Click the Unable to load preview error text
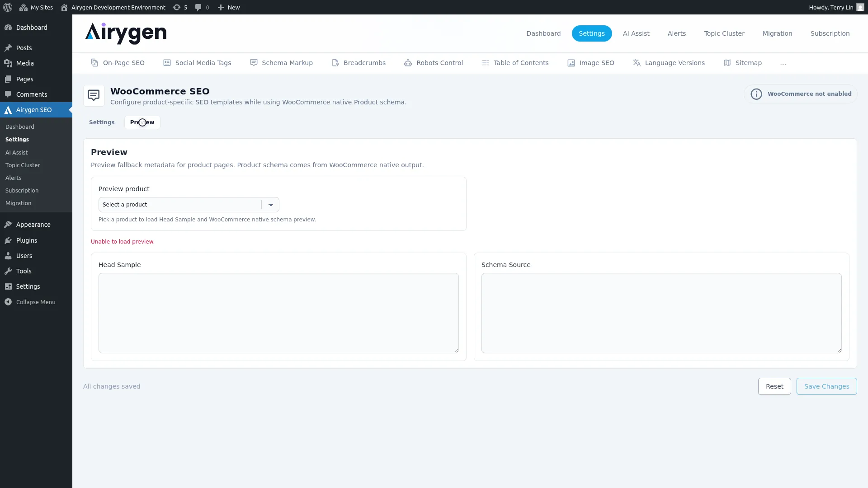 click(x=123, y=242)
